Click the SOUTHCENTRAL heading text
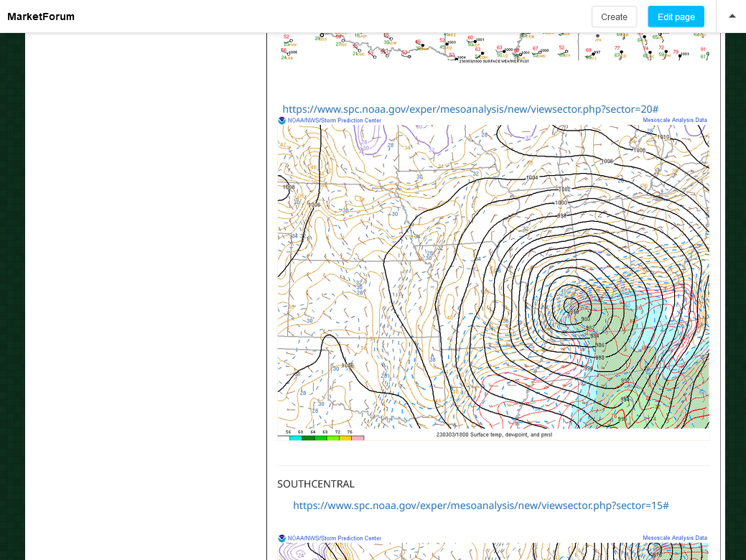Viewport: 746px width, 560px height. pos(316,484)
